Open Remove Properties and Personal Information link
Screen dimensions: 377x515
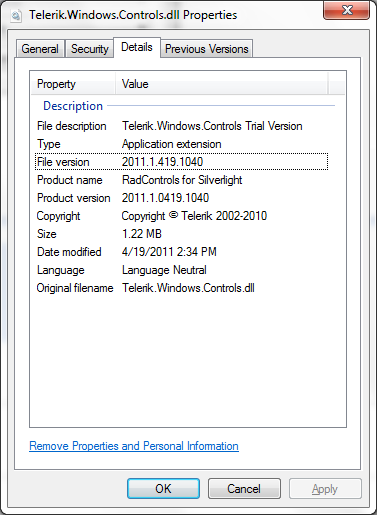(134, 446)
